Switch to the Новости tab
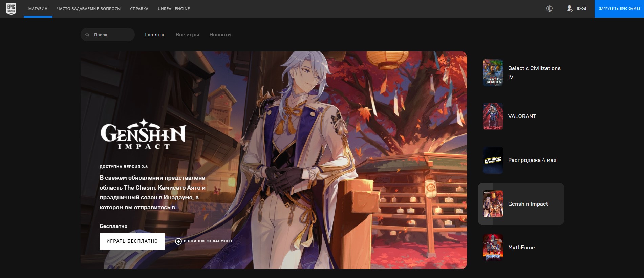This screenshot has width=644, height=278. 220,35
